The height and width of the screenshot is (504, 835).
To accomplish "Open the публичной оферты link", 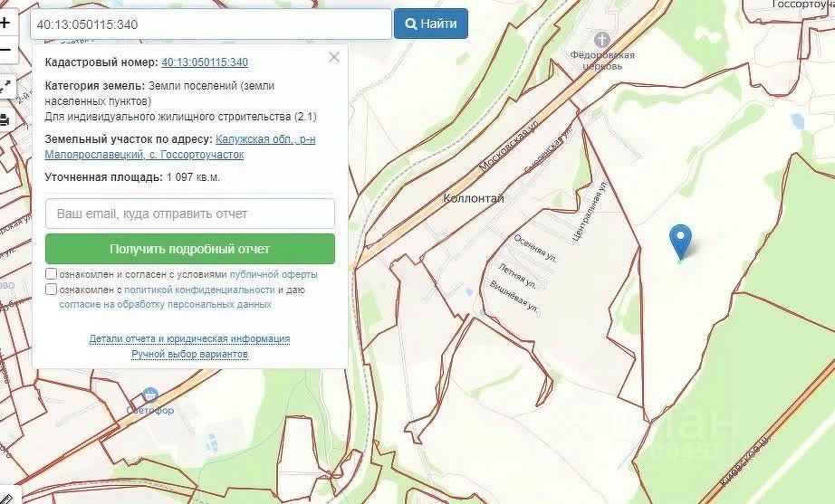I will click(274, 274).
